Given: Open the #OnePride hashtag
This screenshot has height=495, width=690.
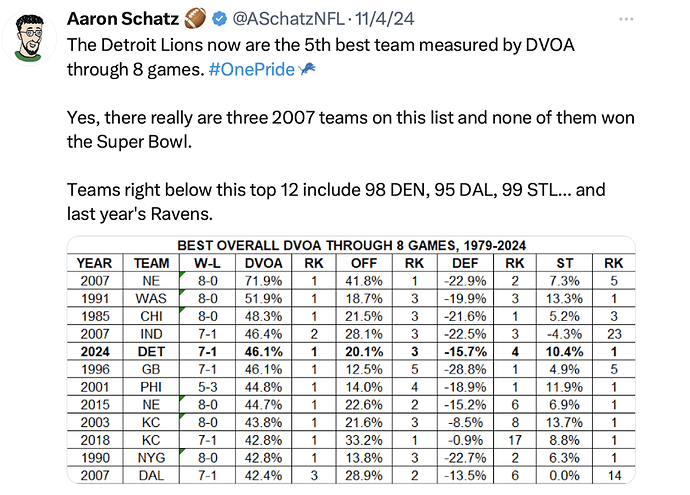Looking at the screenshot, I should tap(254, 70).
